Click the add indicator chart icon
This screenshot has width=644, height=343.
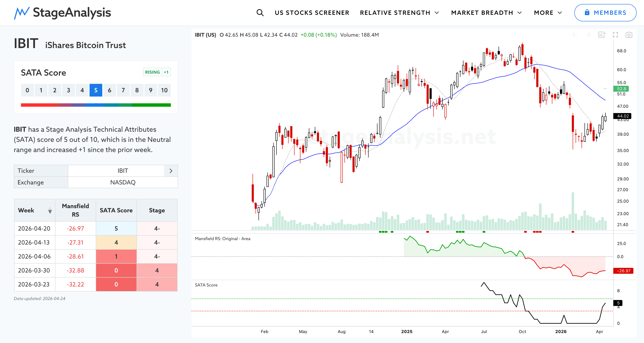coord(602,35)
